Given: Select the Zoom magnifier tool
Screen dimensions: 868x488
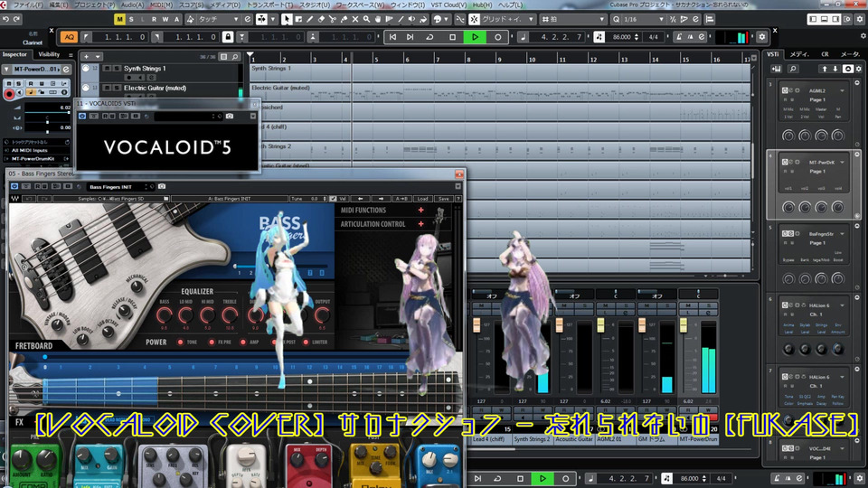Looking at the screenshot, I should [366, 19].
